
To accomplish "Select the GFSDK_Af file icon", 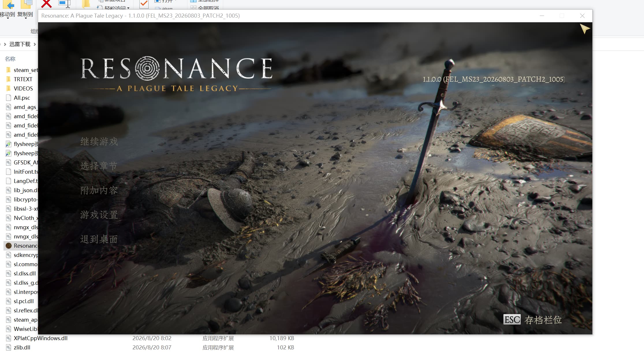I will click(8, 162).
